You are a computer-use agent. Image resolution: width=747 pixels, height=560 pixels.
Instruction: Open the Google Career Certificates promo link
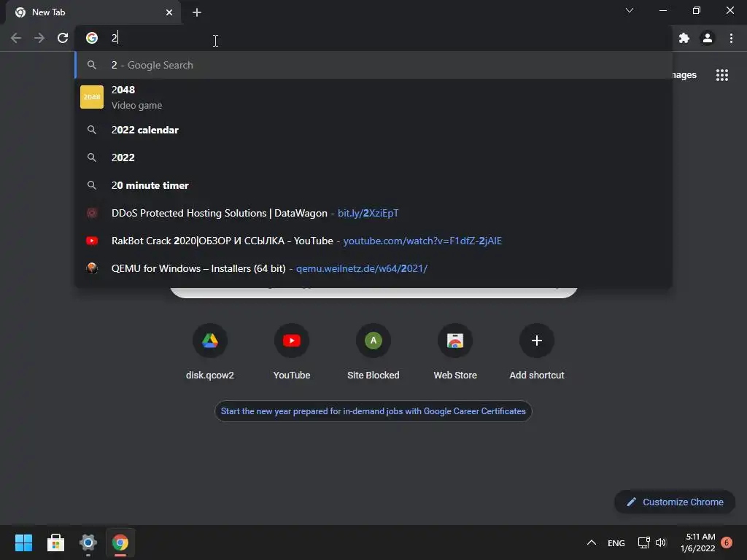[373, 411]
